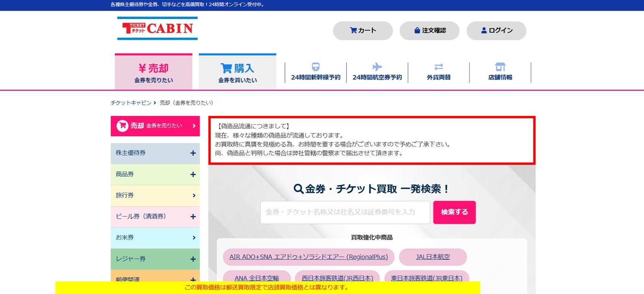
Task: Click the exchange arrows icon
Action: (439, 67)
